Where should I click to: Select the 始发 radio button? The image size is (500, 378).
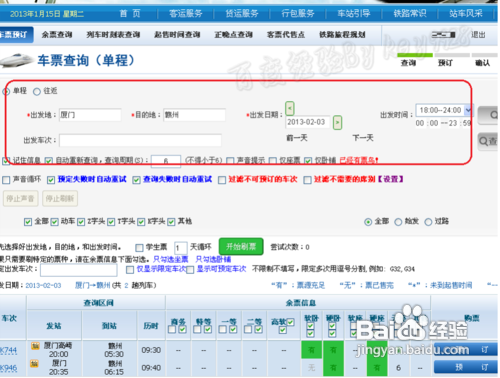click(398, 222)
